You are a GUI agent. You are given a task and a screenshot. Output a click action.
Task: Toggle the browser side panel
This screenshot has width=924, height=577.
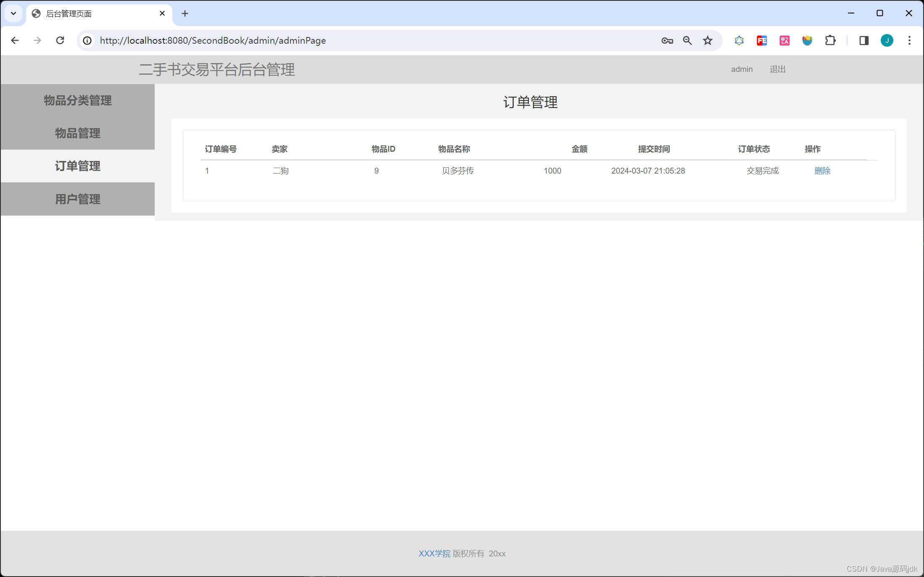[x=863, y=40]
